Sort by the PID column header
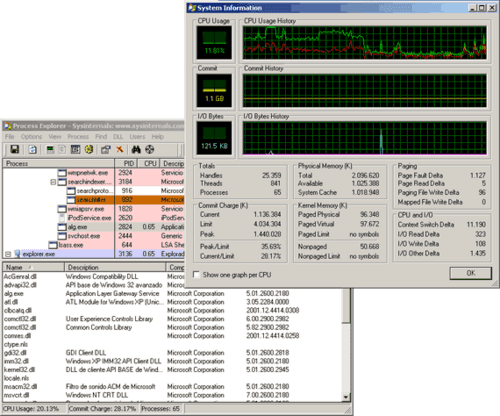The height and width of the screenshot is (416, 500). click(x=126, y=163)
